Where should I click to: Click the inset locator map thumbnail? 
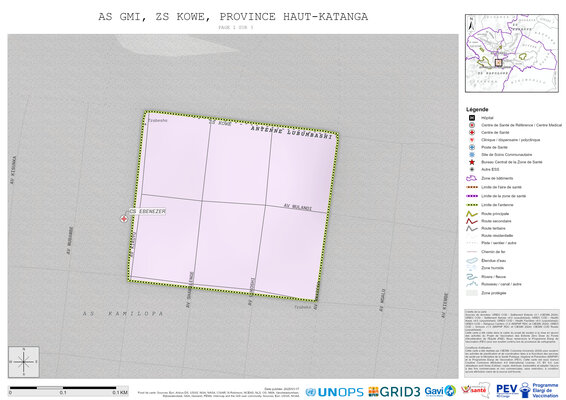pyautogui.click(x=511, y=53)
